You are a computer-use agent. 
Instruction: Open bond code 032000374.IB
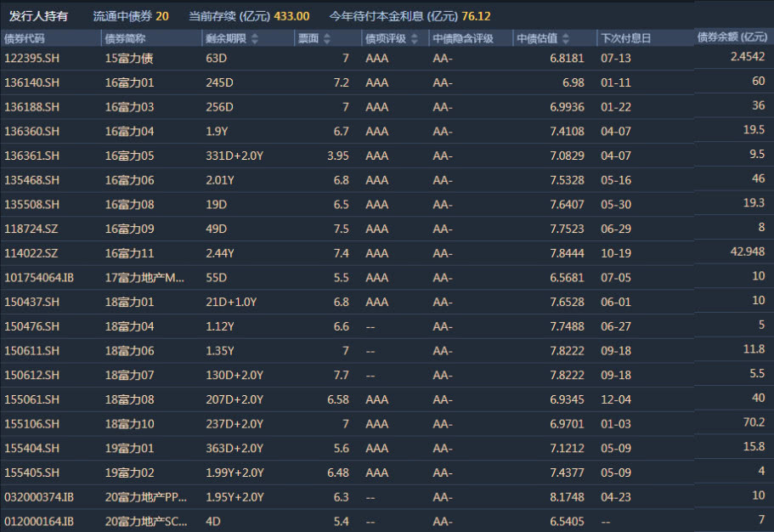click(x=39, y=497)
